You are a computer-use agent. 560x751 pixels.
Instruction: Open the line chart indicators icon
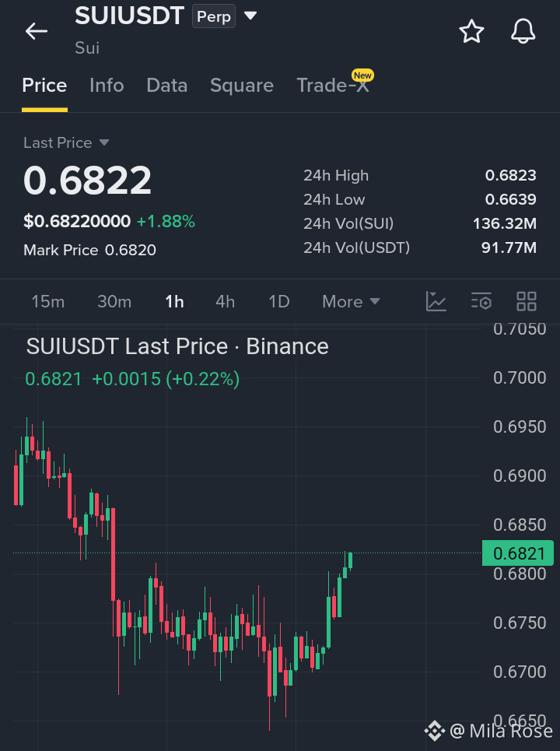(x=436, y=301)
